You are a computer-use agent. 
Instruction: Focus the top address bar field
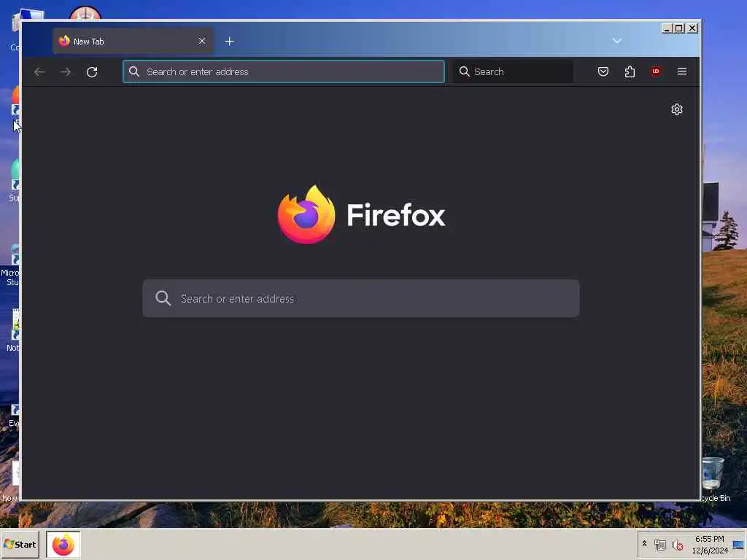(284, 71)
